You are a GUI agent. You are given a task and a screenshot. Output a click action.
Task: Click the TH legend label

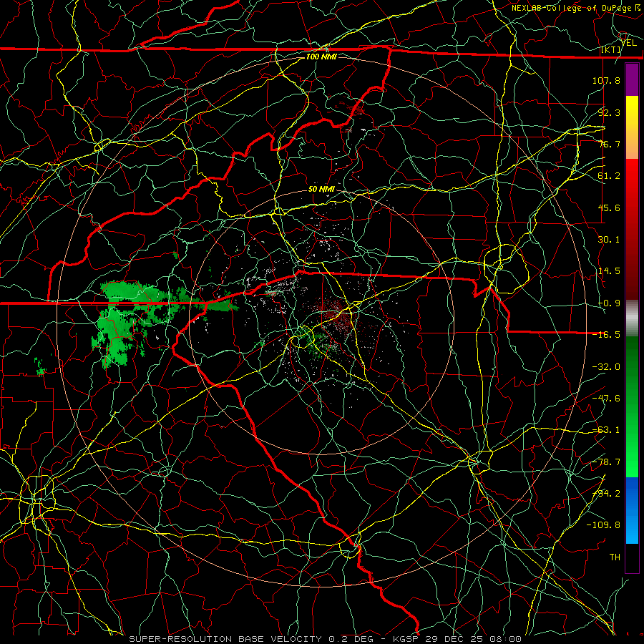[x=615, y=557]
